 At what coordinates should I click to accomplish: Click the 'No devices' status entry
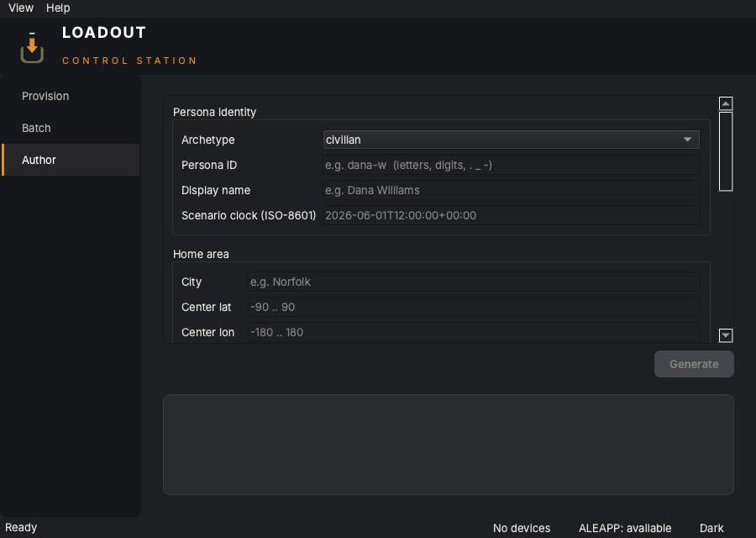[522, 528]
